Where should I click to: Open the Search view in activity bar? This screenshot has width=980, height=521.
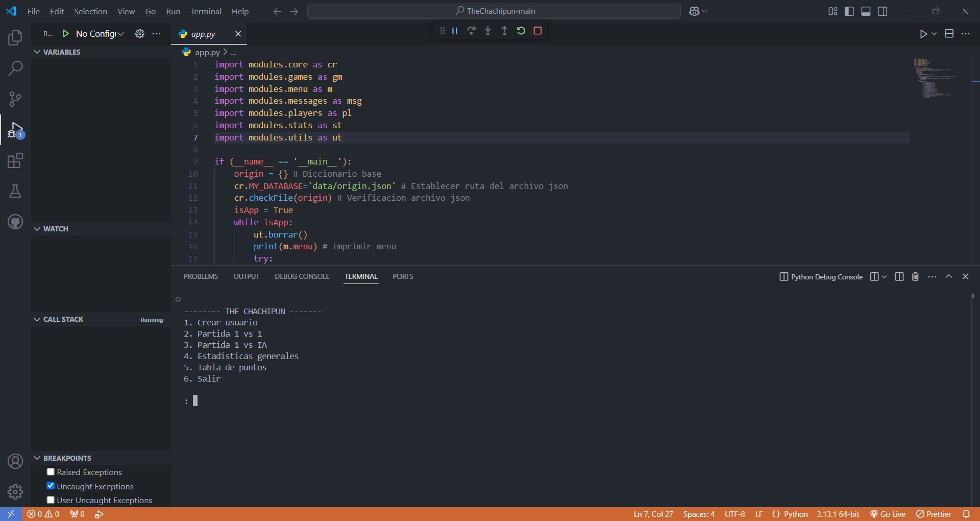tap(15, 68)
